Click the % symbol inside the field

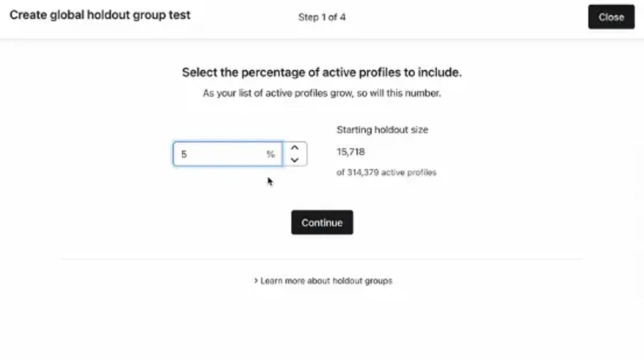click(x=270, y=154)
